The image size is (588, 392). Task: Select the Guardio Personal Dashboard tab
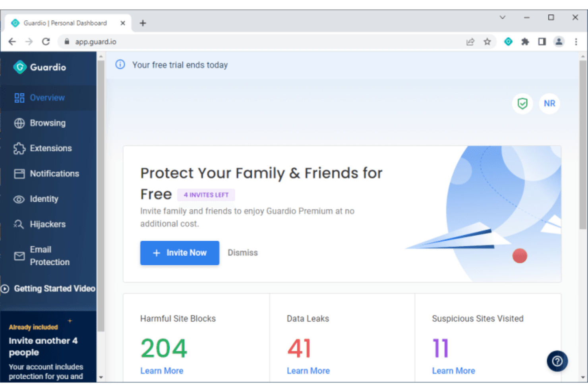click(68, 23)
